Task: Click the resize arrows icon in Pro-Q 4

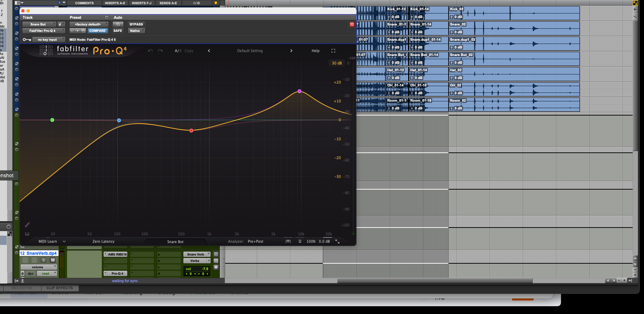Action: [338, 241]
